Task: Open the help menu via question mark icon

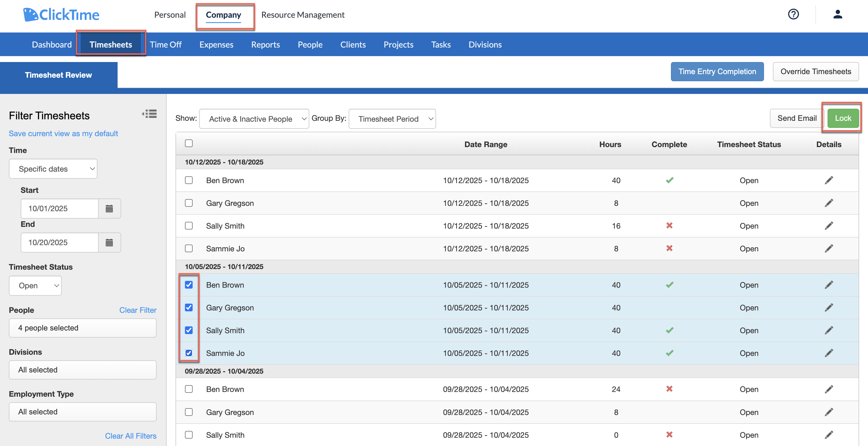Action: click(793, 14)
